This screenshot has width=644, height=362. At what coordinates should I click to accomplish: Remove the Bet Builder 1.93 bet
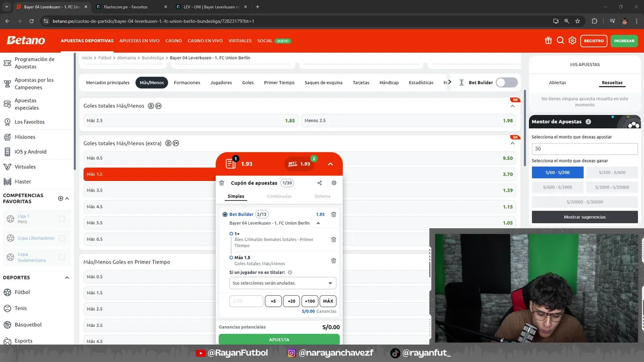[334, 214]
